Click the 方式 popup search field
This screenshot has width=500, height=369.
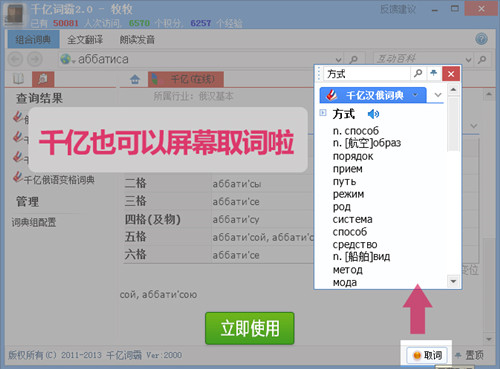(367, 74)
